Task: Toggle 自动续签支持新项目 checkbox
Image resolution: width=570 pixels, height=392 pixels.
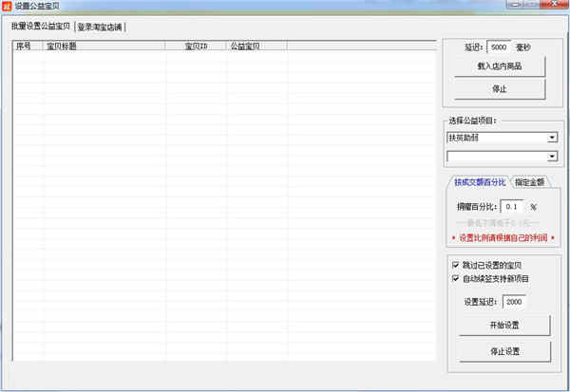Action: click(454, 279)
